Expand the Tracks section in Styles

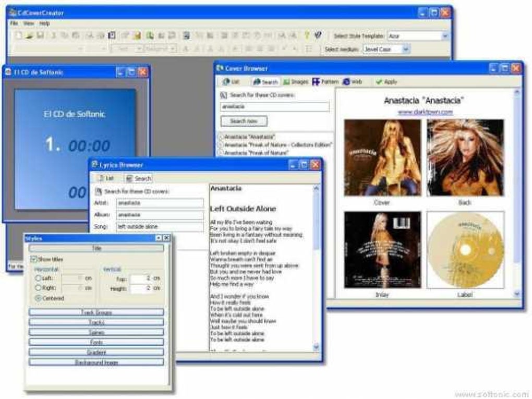(96, 322)
